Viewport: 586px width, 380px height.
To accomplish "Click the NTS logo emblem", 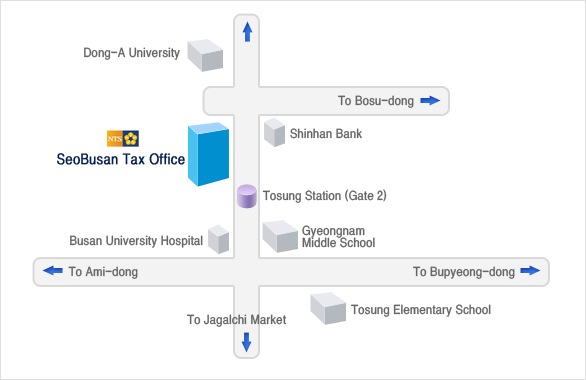I will 123,138.
